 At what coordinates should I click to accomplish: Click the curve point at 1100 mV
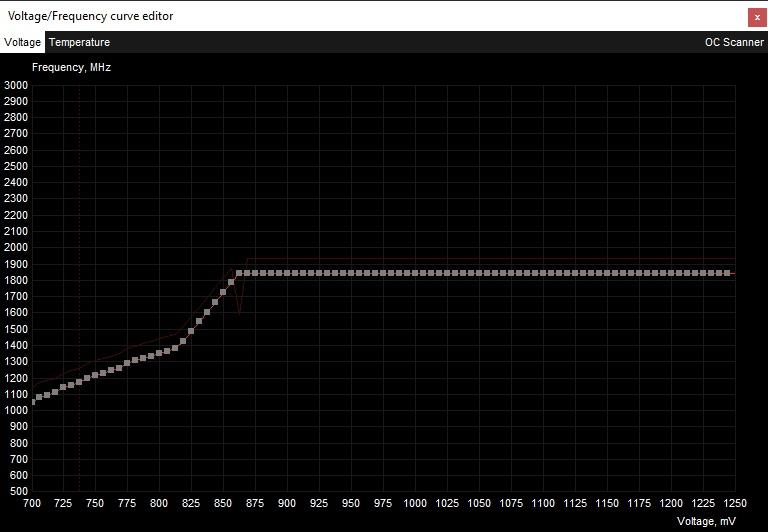543,273
